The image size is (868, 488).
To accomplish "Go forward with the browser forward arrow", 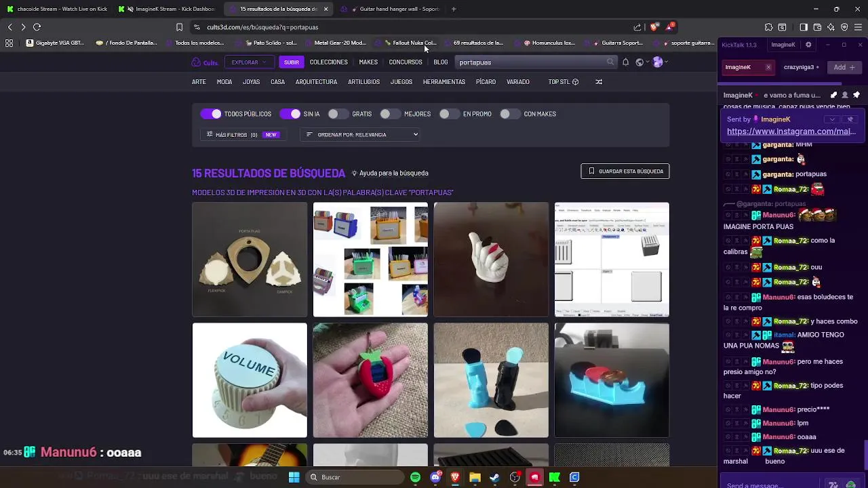I will click(x=23, y=27).
